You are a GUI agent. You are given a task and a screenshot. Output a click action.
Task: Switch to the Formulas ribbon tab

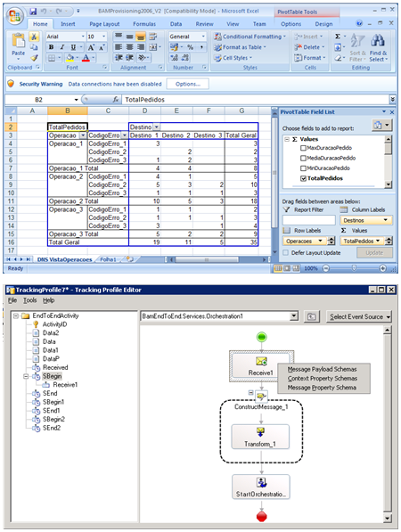tap(144, 24)
